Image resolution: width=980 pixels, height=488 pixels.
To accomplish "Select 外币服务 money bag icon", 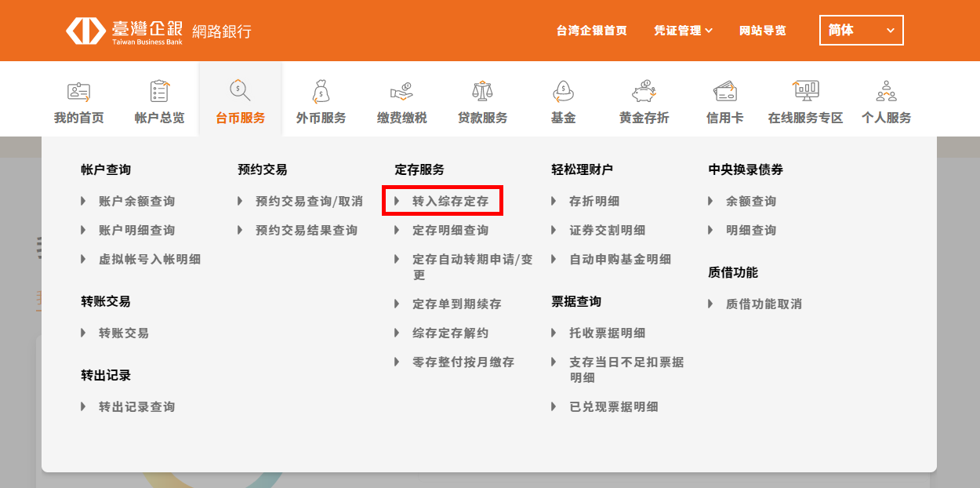I will click(320, 92).
